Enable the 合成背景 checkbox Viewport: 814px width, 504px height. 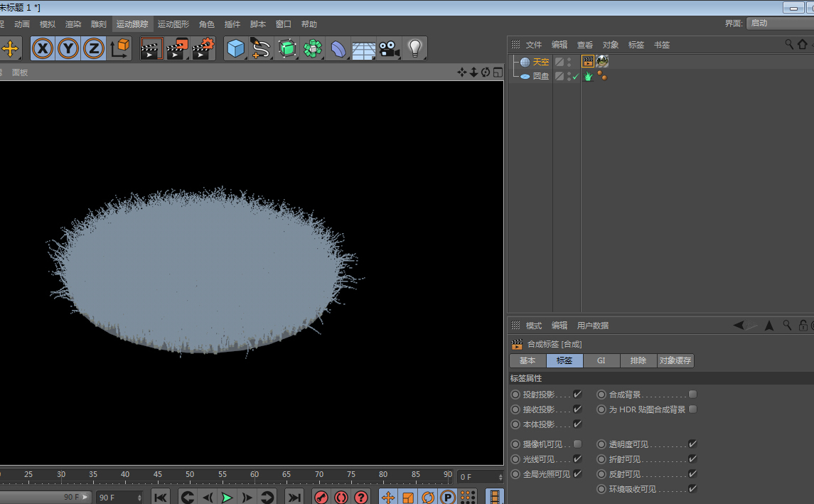pyautogui.click(x=692, y=395)
